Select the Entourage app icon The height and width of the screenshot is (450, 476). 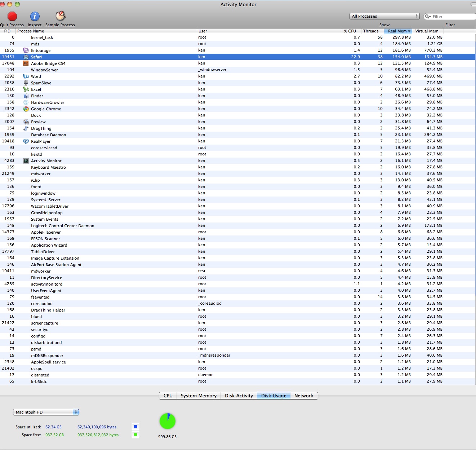(26, 50)
